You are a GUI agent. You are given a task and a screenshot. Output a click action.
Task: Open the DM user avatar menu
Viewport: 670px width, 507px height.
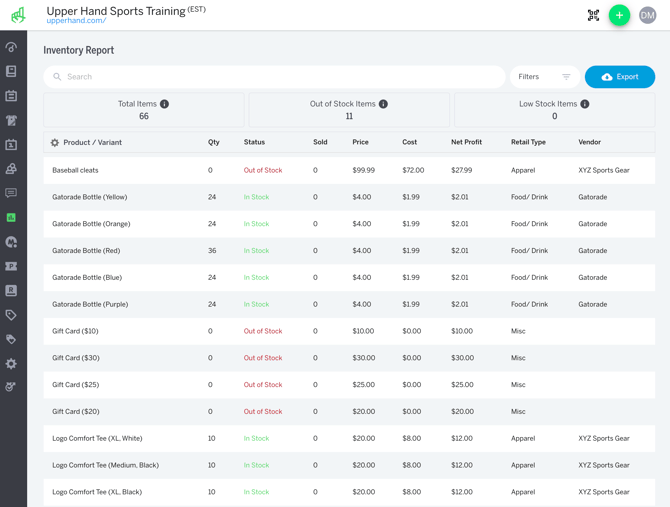[x=648, y=15]
